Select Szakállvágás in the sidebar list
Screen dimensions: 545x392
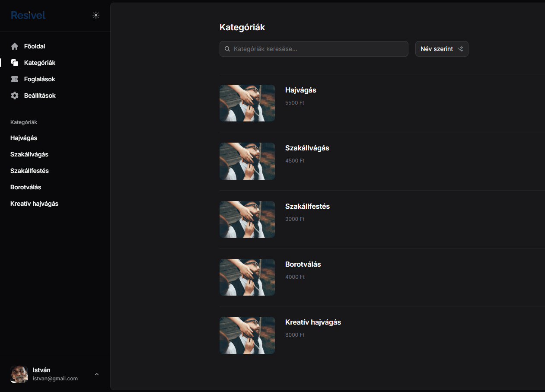pyautogui.click(x=29, y=154)
